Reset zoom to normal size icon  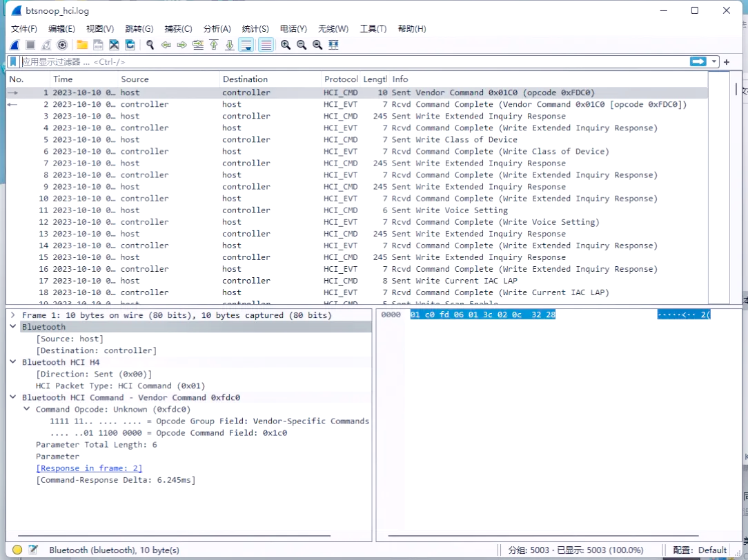[x=317, y=45]
